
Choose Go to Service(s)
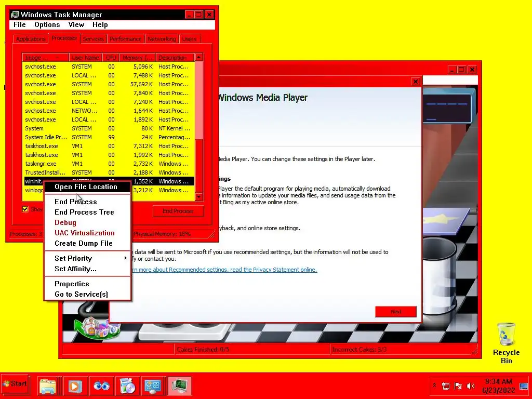pos(87,294)
